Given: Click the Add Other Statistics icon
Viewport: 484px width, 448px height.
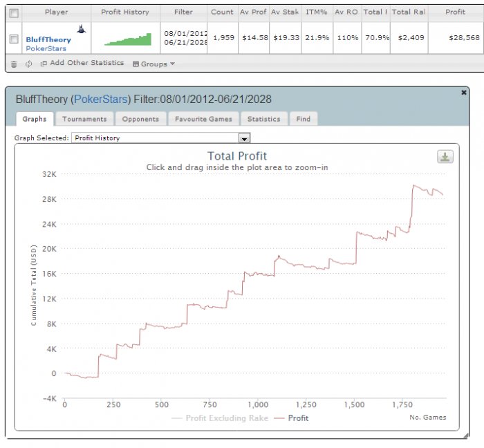Looking at the screenshot, I should (x=44, y=63).
